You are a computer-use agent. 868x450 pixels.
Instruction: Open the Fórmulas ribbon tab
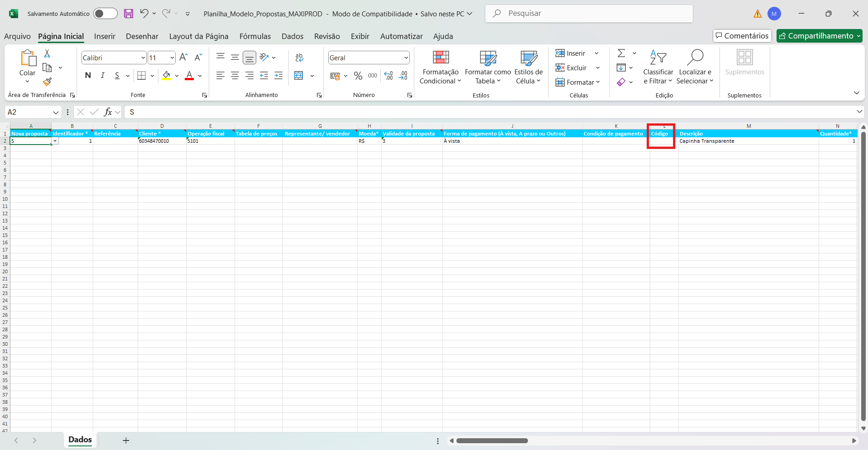click(255, 36)
